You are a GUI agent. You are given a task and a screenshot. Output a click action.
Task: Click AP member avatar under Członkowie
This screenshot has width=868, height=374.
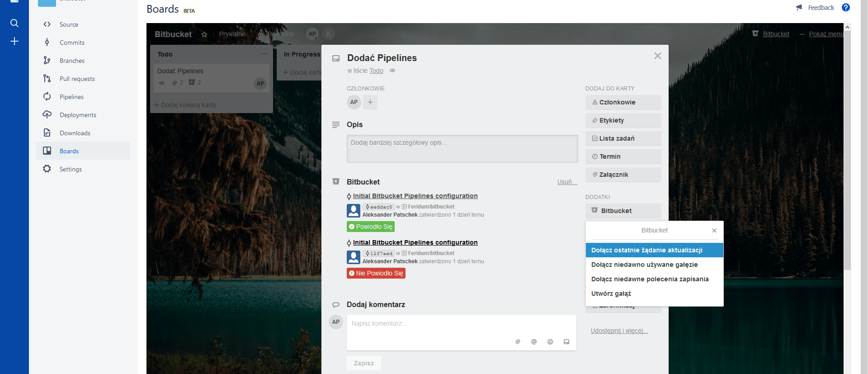354,102
